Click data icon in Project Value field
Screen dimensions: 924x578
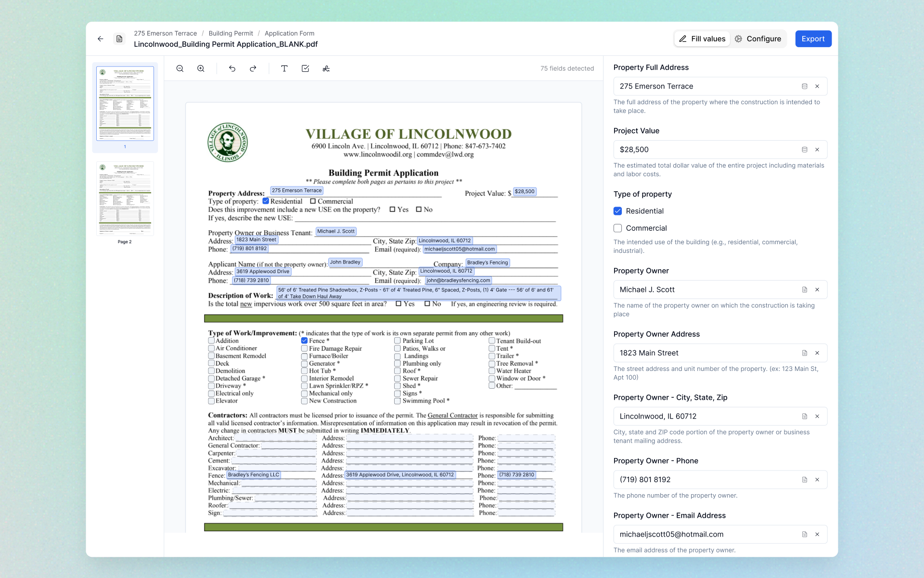click(804, 150)
